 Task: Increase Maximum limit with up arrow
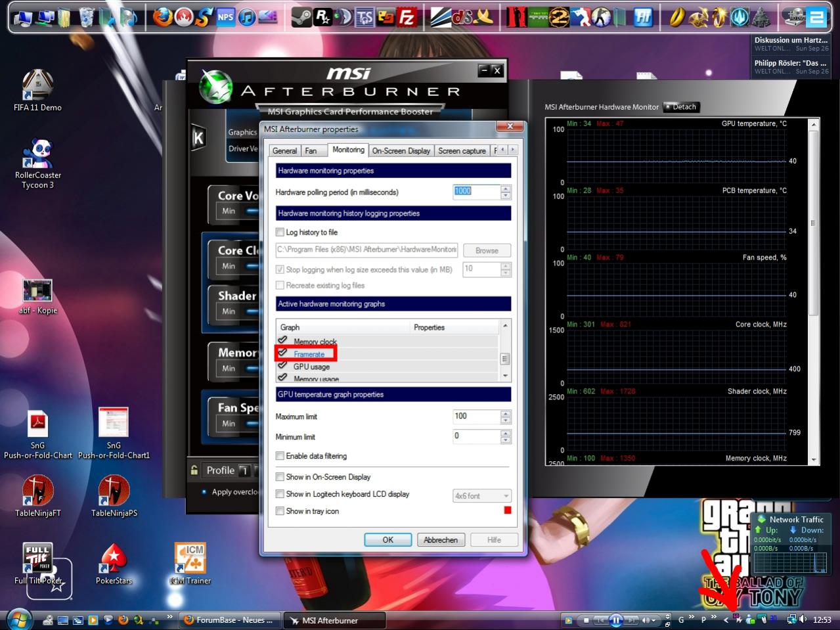click(x=505, y=413)
